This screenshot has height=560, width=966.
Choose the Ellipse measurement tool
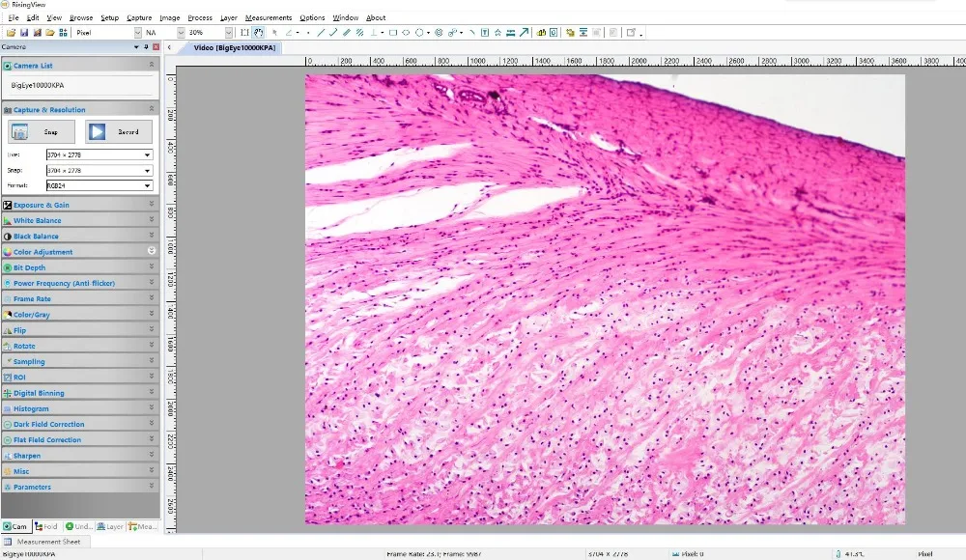[406, 33]
